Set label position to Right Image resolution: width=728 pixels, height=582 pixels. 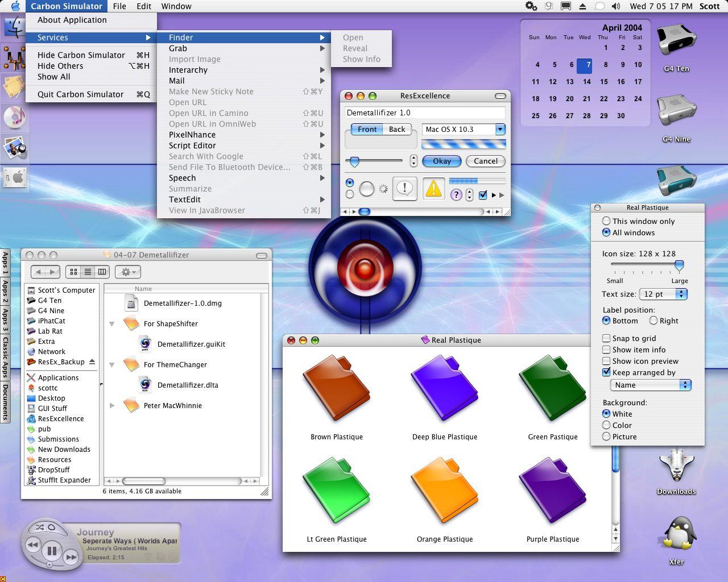point(653,321)
